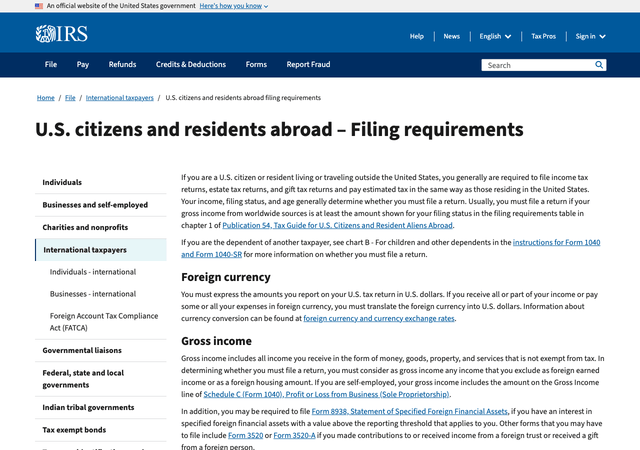Select Businesses and self-employed in sidebar

[x=101, y=205]
